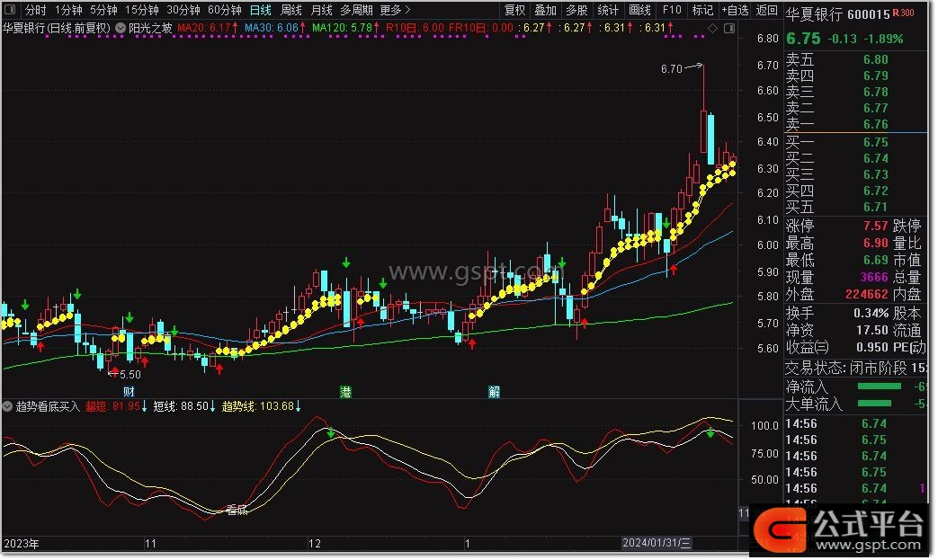This screenshot has width=938, height=560.
Task: Select the 华夏银行 stock name in quote panel
Action: click(x=814, y=13)
